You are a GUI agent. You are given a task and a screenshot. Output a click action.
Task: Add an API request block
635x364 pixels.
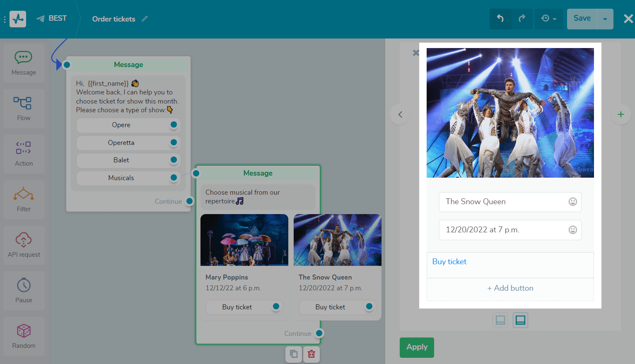[24, 245]
